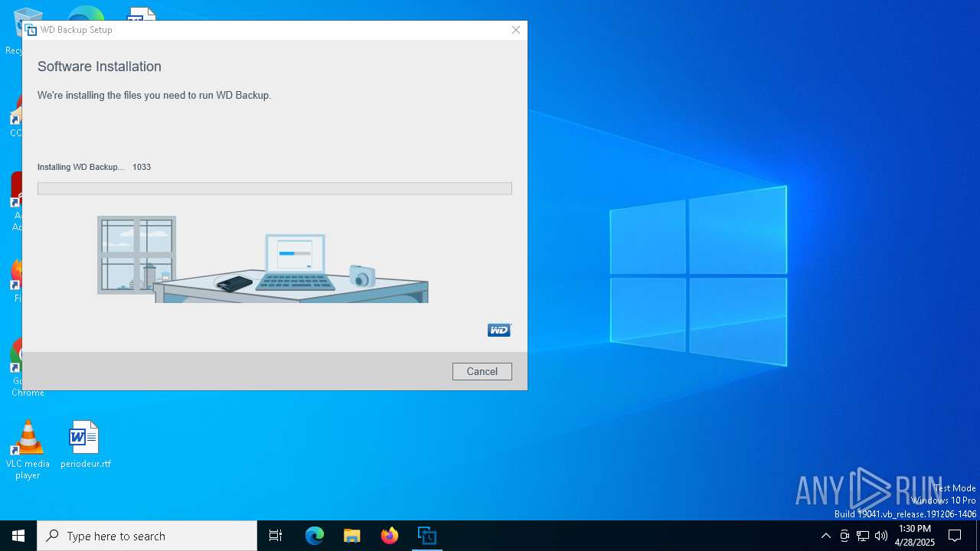Open Task View from taskbar

point(276,536)
